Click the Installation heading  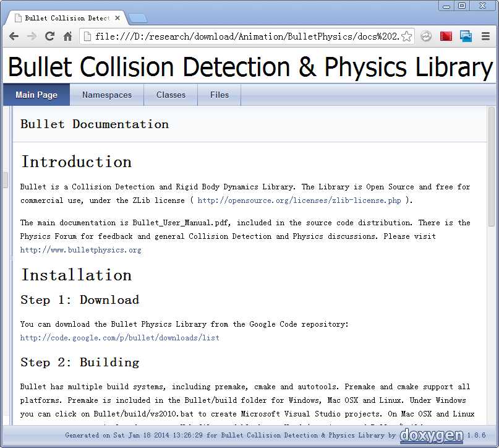(x=77, y=275)
